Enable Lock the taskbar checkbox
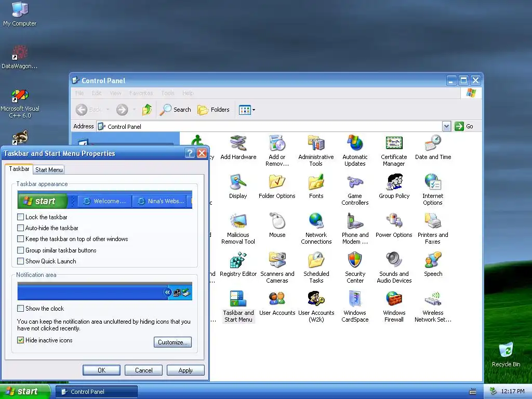532x399 pixels. coord(21,217)
